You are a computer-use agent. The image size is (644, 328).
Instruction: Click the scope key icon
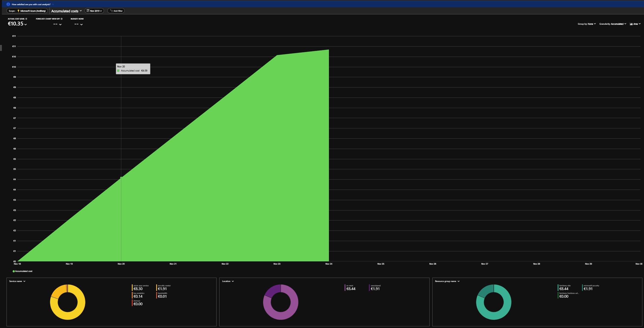[x=18, y=11]
